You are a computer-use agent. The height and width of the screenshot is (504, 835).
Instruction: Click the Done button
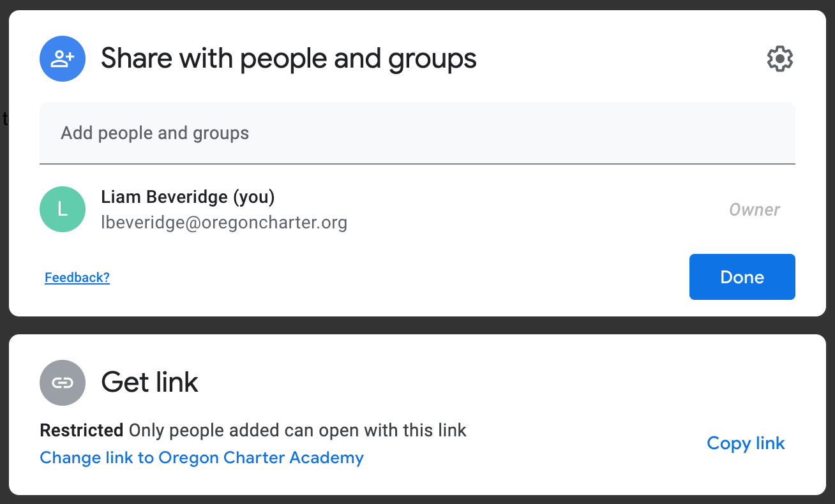click(742, 277)
